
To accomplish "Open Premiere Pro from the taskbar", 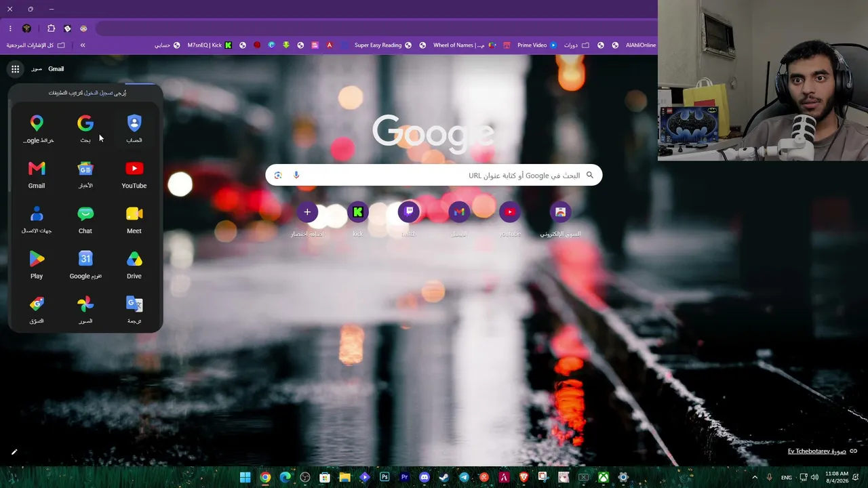I will tap(405, 477).
